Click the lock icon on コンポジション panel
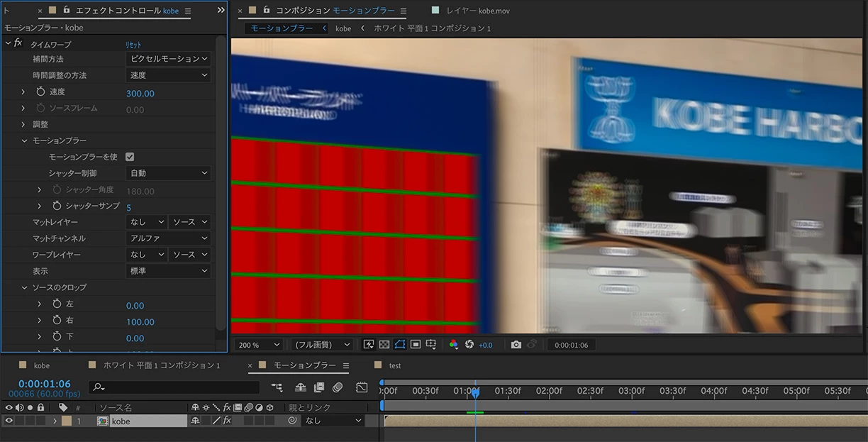This screenshot has height=442, width=868. click(267, 10)
